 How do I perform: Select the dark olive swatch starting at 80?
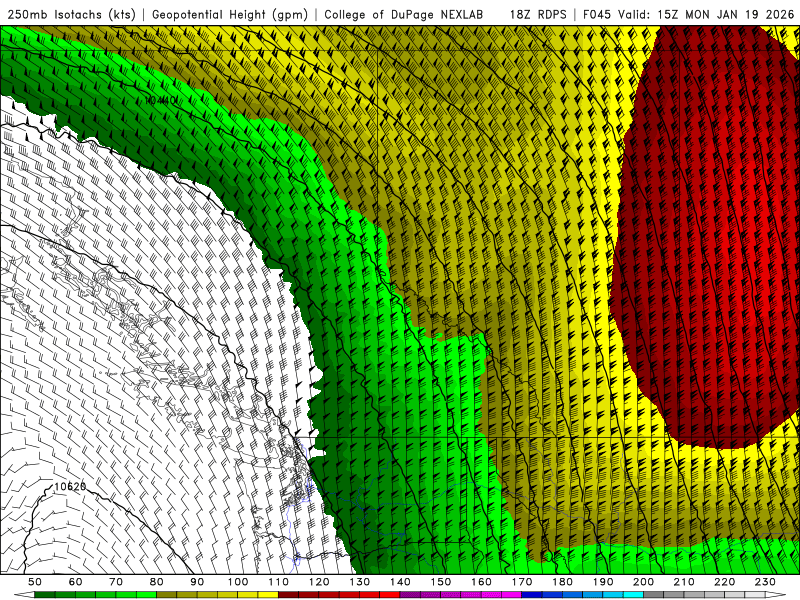point(166,595)
